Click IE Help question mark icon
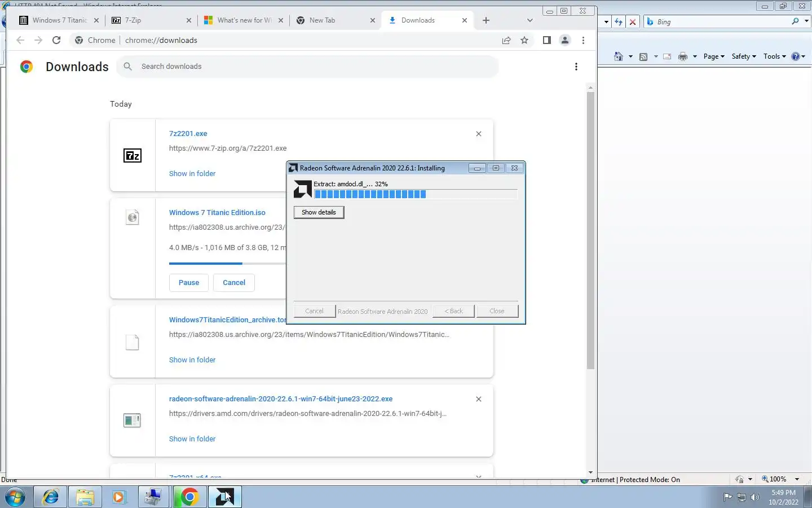 [796, 56]
